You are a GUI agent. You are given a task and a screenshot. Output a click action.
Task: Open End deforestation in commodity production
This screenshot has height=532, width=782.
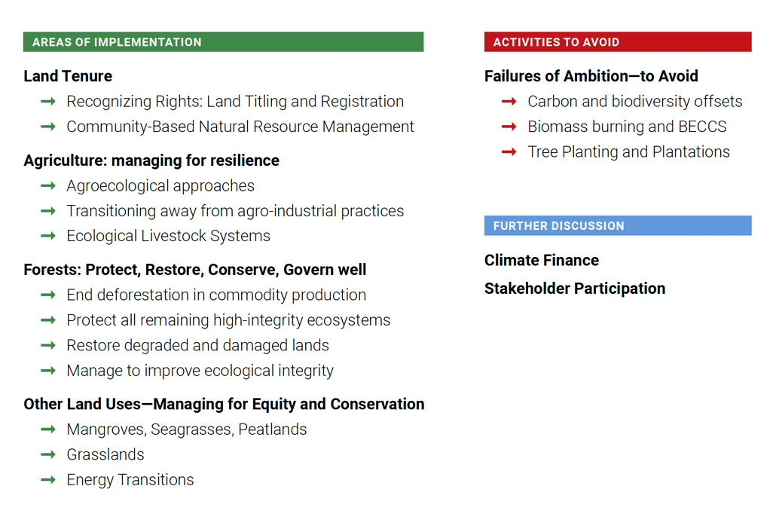216,295
